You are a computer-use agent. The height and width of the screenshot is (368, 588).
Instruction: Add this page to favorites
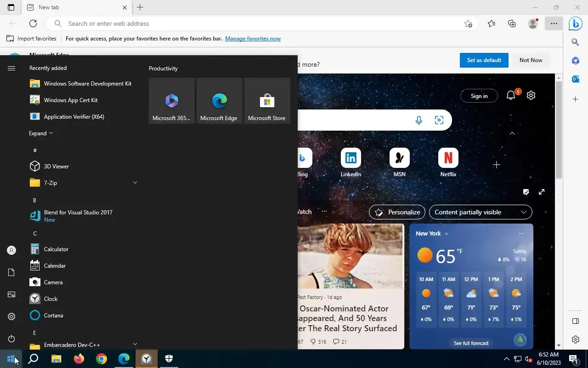468,23
